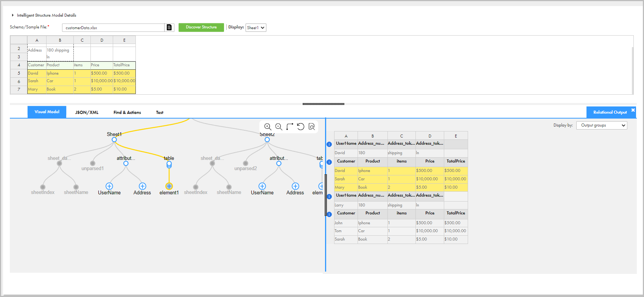Image resolution: width=644 pixels, height=297 pixels.
Task: Click 'Mary' cell in Relational Output
Action: tap(346, 188)
